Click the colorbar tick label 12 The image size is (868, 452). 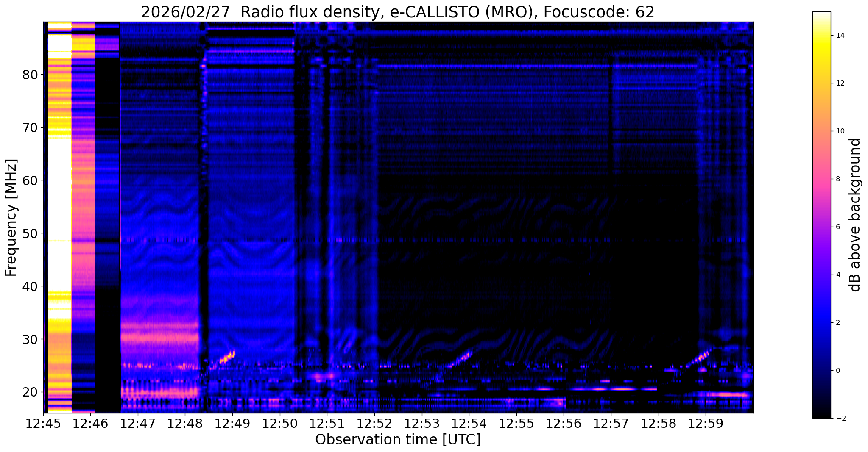pos(840,83)
